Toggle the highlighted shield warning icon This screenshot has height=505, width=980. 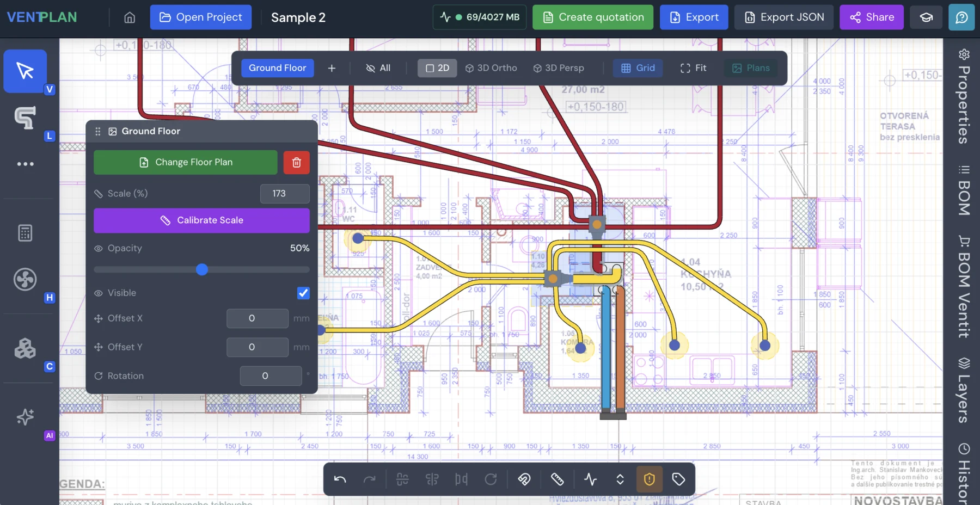[x=650, y=479]
